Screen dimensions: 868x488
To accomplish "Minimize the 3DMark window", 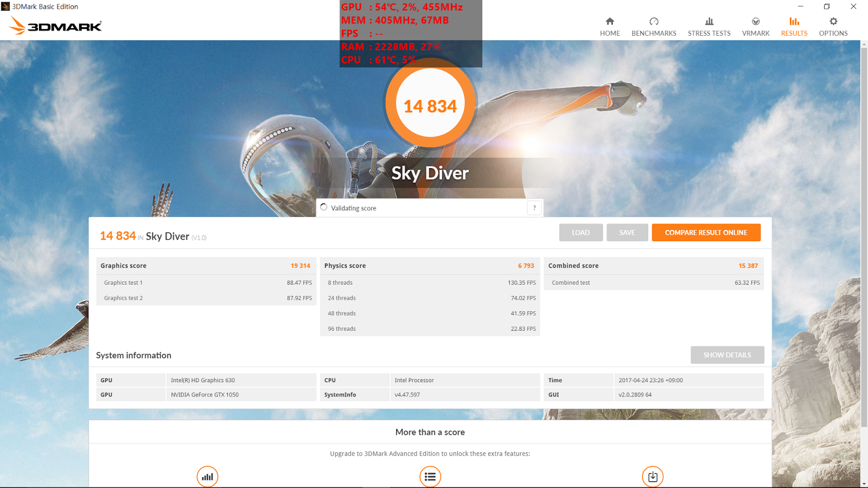I will coord(800,7).
